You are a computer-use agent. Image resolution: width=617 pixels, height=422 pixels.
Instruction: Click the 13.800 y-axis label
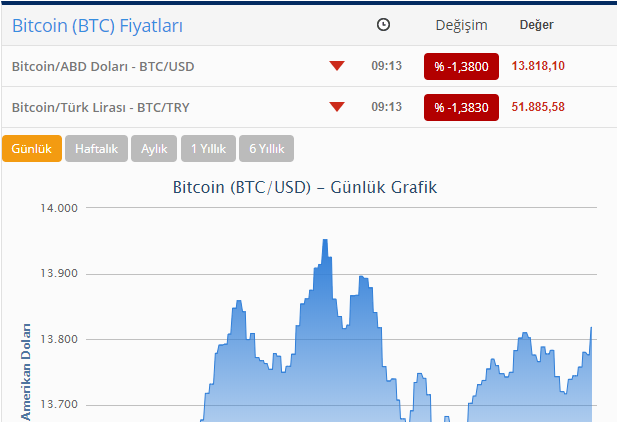pos(59,339)
